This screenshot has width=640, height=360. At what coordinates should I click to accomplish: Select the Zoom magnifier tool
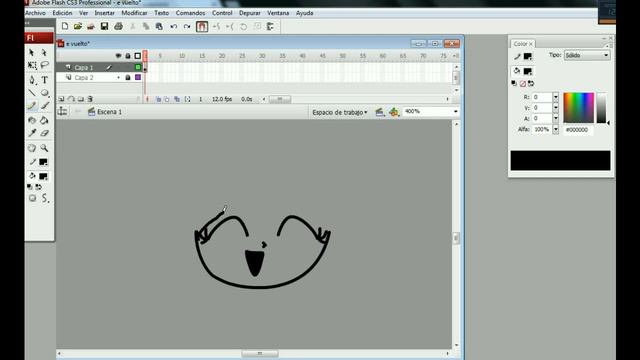[44, 148]
